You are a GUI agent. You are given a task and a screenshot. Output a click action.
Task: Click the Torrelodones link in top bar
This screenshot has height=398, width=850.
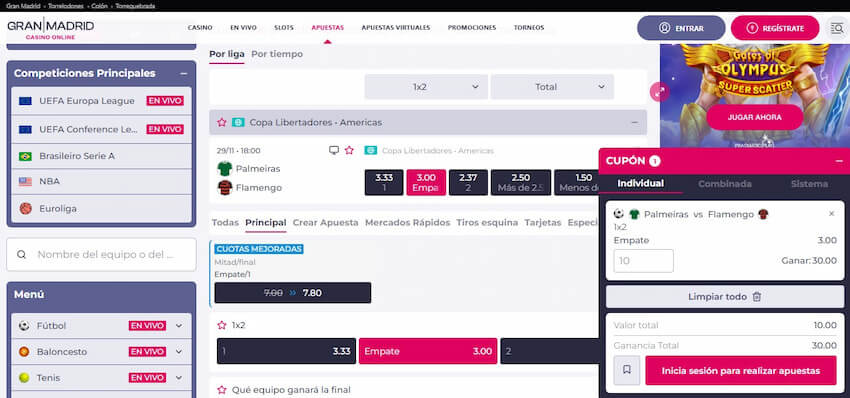(x=66, y=6)
